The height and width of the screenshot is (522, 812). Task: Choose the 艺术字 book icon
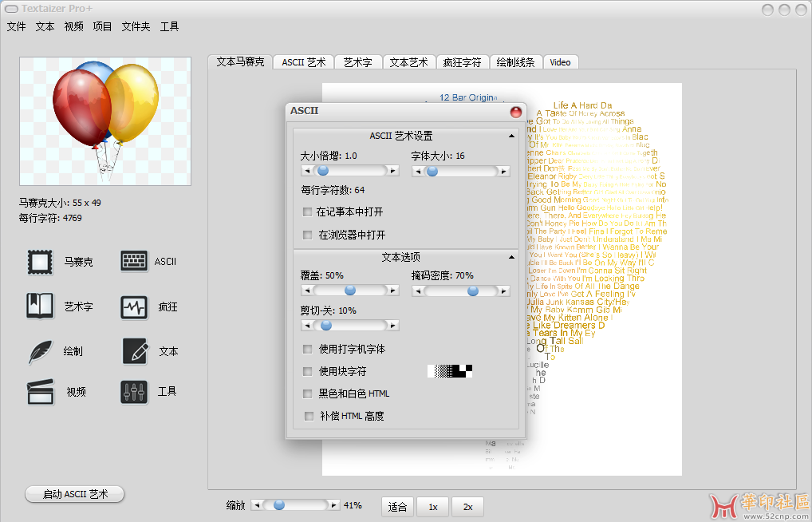point(40,306)
